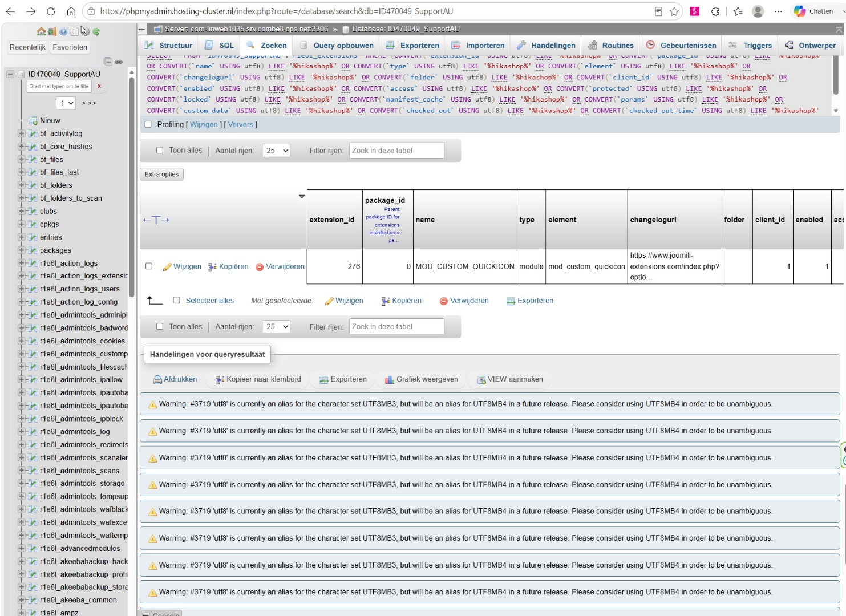Go back in the browser

[x=11, y=11]
